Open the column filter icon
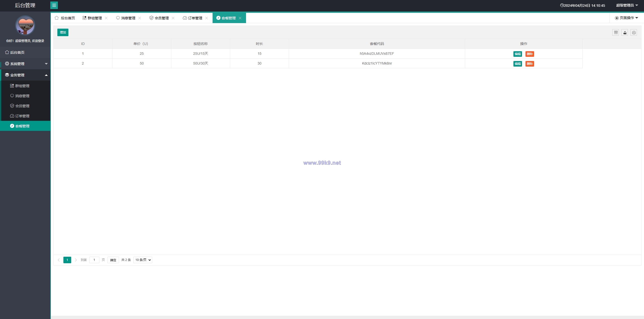This screenshot has width=644, height=319. coord(616,32)
